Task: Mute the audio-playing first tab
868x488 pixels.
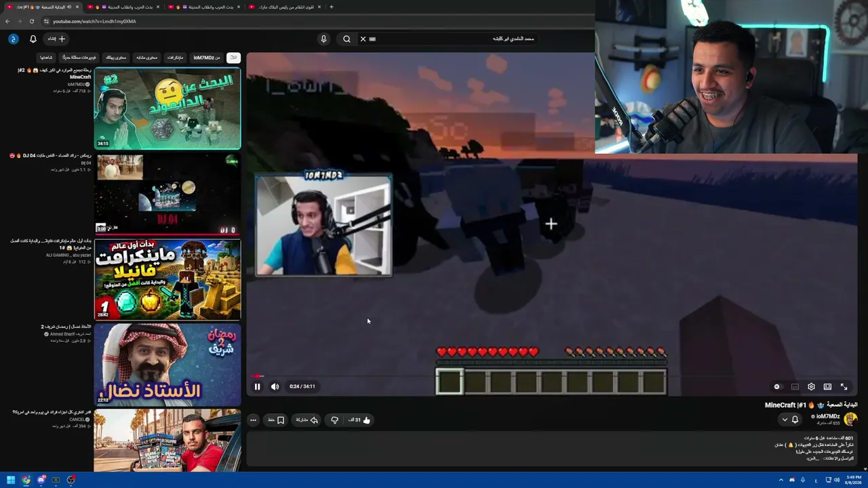Action: click(x=69, y=7)
